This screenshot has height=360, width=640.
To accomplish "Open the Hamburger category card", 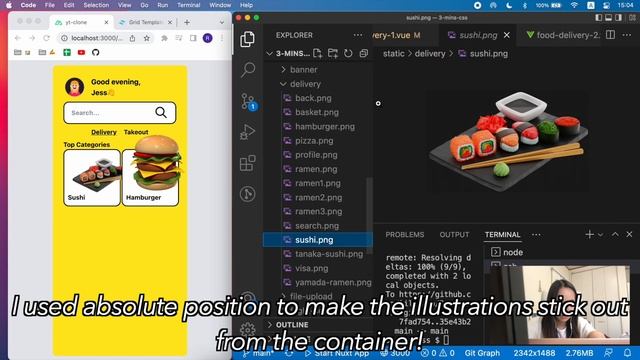I will (150, 178).
